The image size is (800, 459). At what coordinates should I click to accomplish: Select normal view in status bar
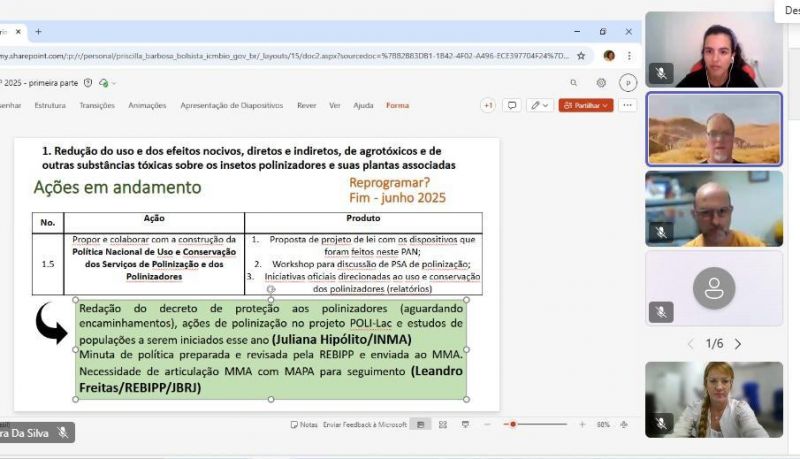pos(421,425)
